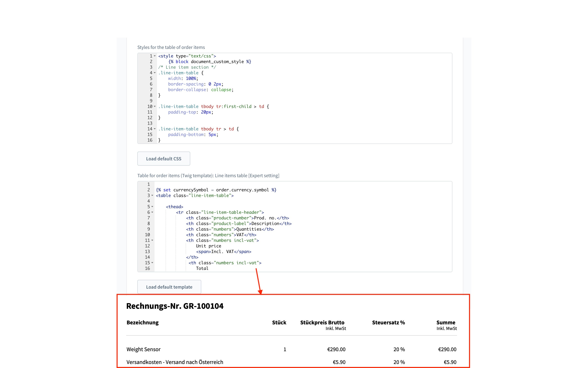
Task: Place cursor in 'border-collapse: collapse;' CSS line
Action: pyautogui.click(x=201, y=90)
